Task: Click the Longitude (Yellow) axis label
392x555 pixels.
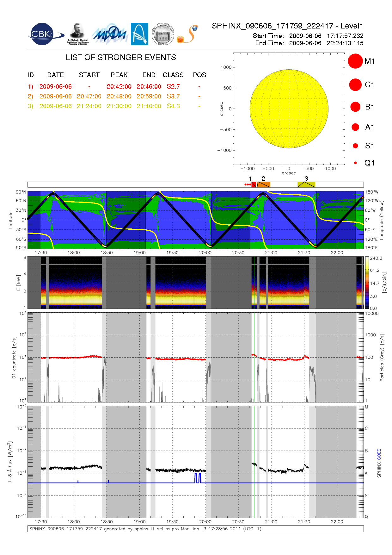Action: pos(382,220)
